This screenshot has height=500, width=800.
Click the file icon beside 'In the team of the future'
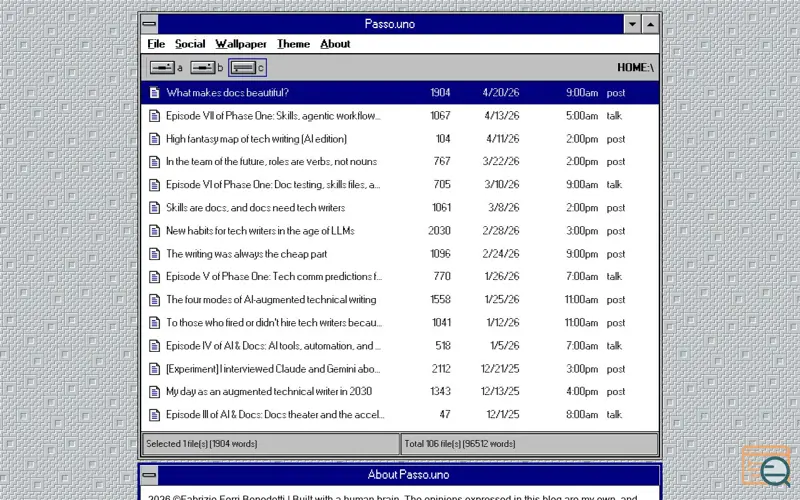pyautogui.click(x=154, y=162)
